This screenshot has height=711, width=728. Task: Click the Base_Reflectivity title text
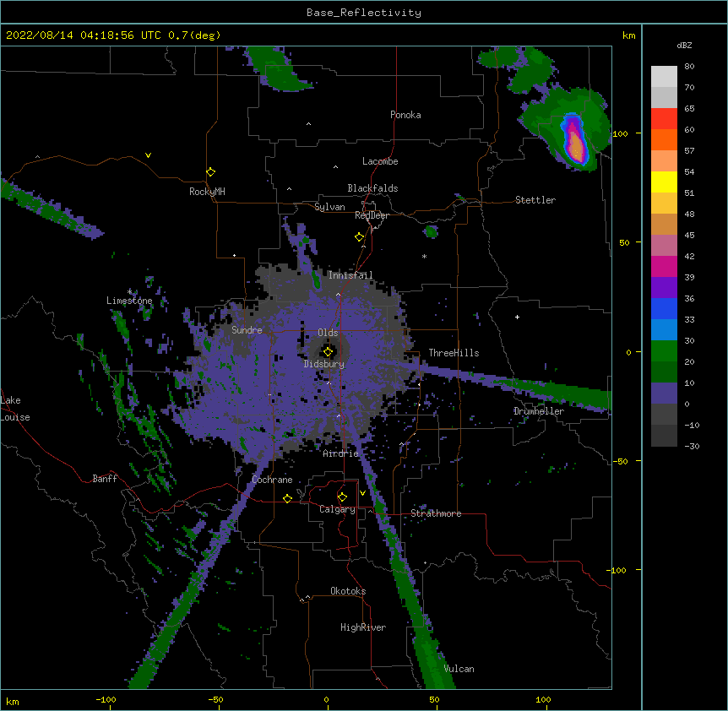tap(364, 13)
